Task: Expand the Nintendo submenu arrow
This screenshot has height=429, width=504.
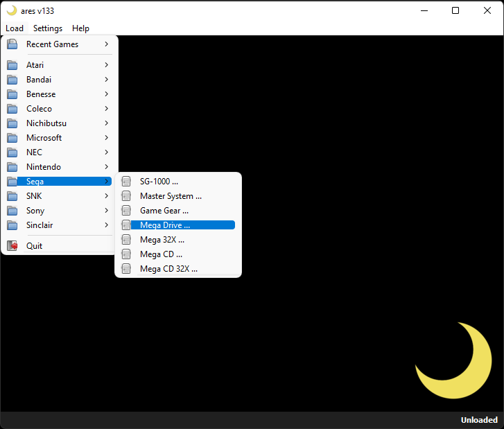Action: pyautogui.click(x=106, y=167)
